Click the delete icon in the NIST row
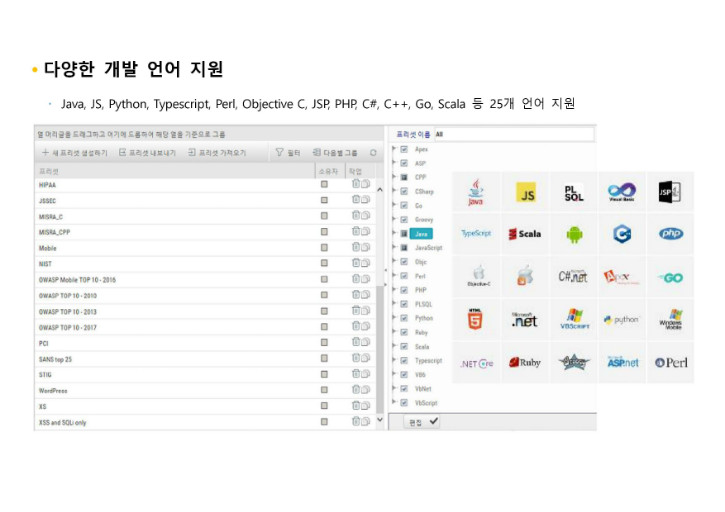This screenshot has width=725, height=512. coord(356,263)
